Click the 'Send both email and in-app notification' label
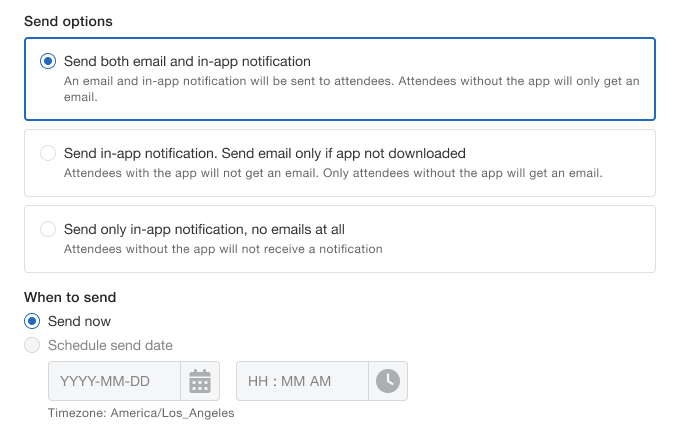This screenshot has width=679, height=435. pos(187,61)
